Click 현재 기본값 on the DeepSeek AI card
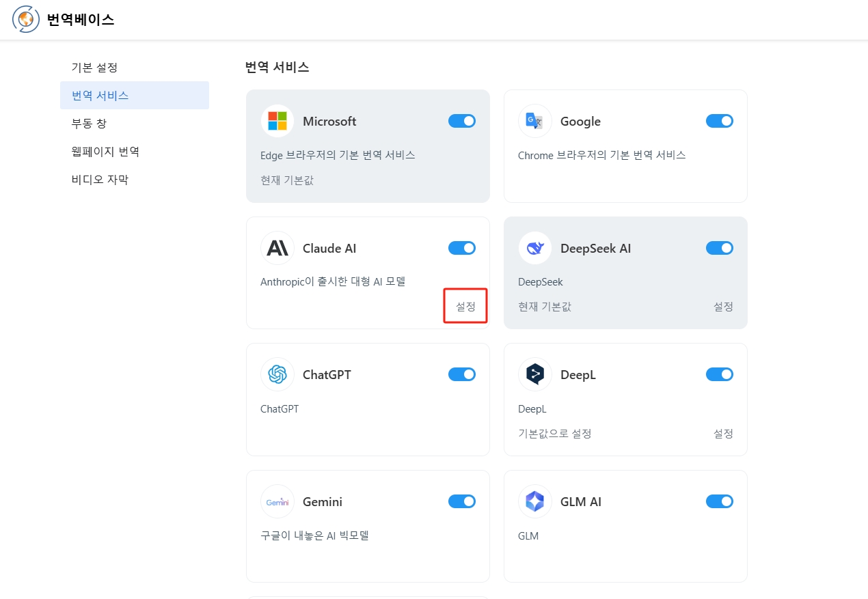 coord(545,307)
